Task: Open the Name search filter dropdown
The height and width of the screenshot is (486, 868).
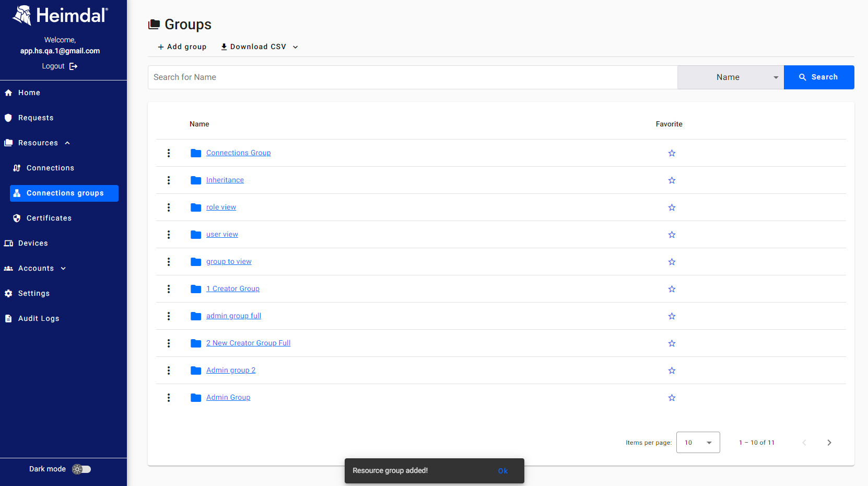Action: pos(730,77)
